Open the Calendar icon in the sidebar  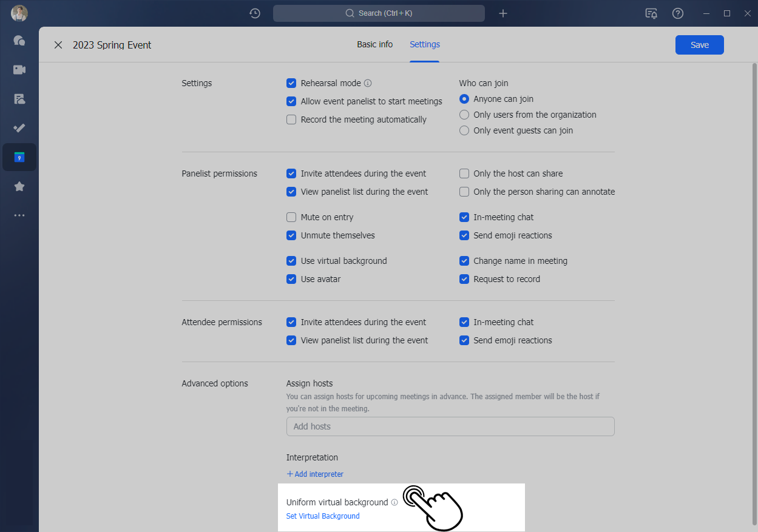[x=19, y=157]
